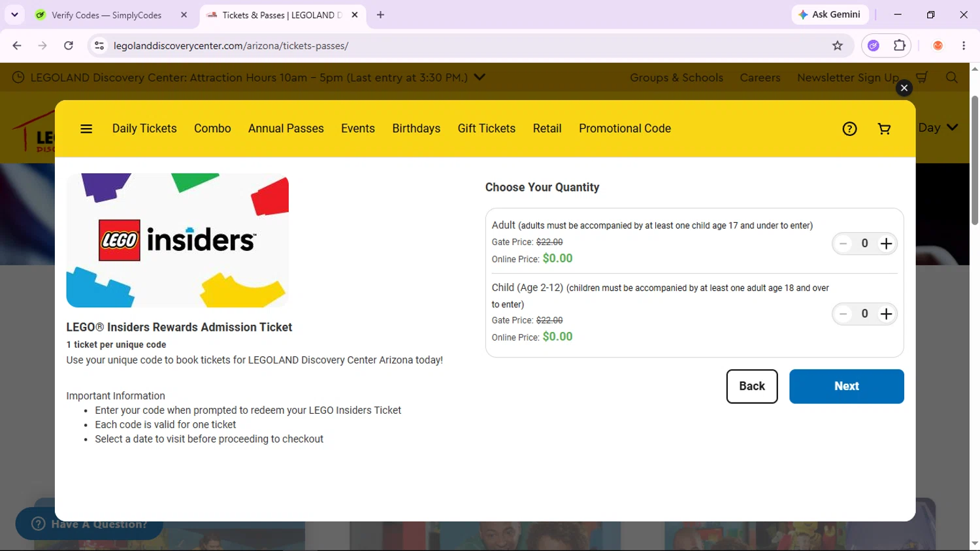Screen dimensions: 980x551
Task: Click the attraction hours clock icon
Action: point(18,78)
